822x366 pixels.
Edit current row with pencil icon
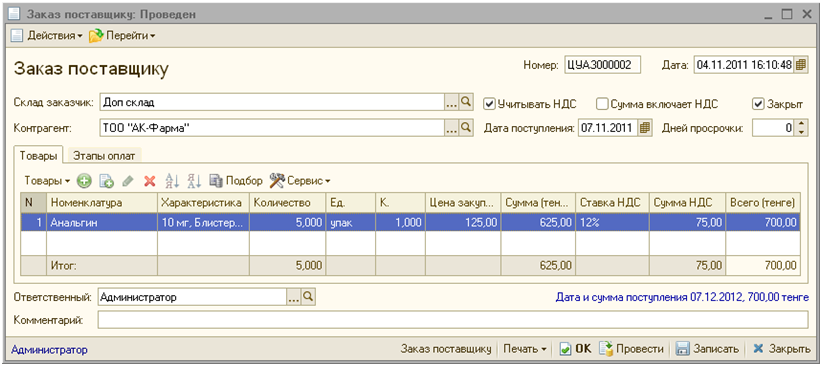pyautogui.click(x=127, y=181)
